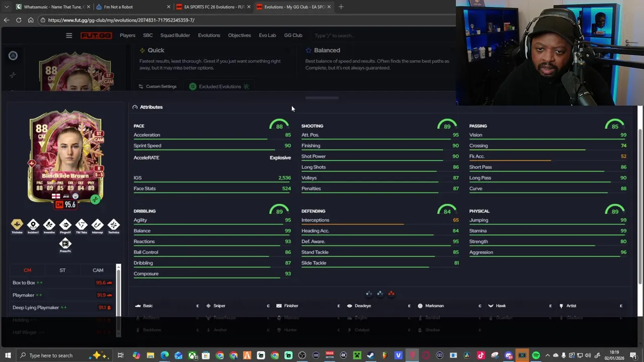Select the Incisive Pass playstyle icon
Viewport: 644px width, 362px height.
(33, 225)
